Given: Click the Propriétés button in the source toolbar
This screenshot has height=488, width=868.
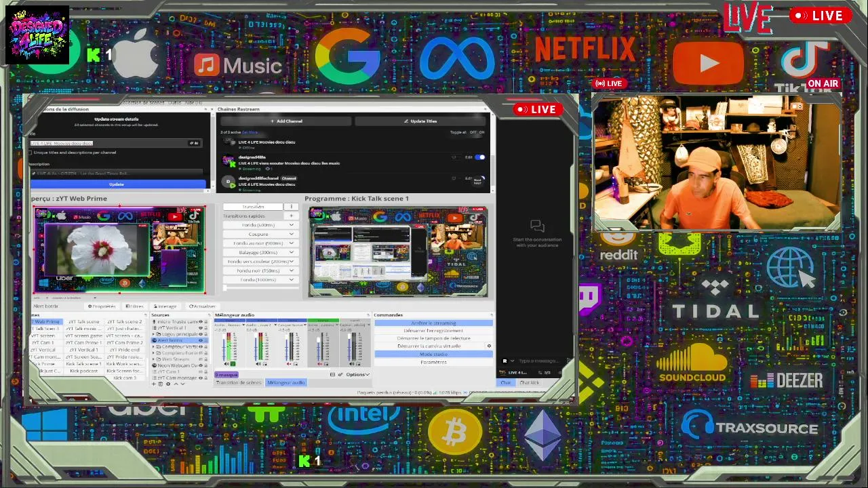Looking at the screenshot, I should [102, 306].
